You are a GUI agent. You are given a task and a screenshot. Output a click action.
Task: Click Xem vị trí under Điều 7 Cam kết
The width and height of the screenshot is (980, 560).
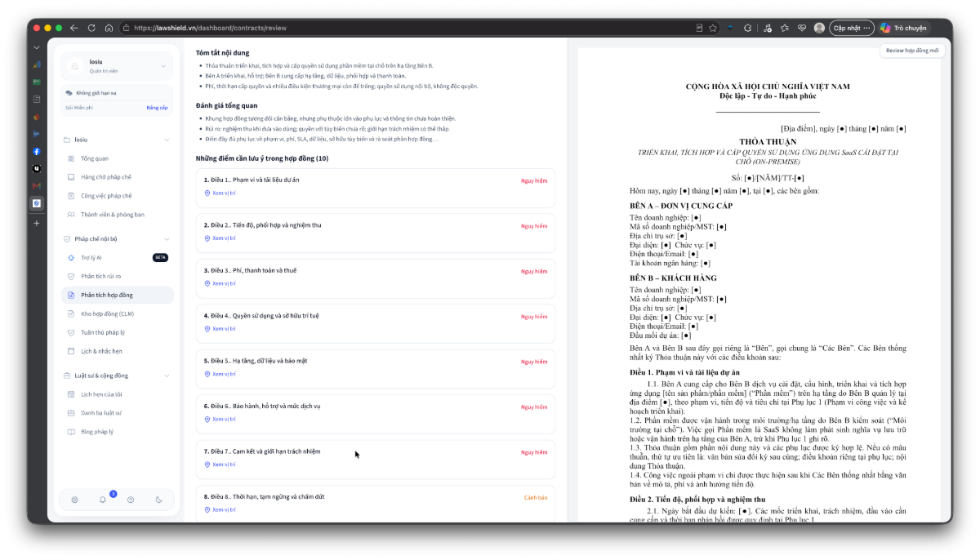pos(220,464)
